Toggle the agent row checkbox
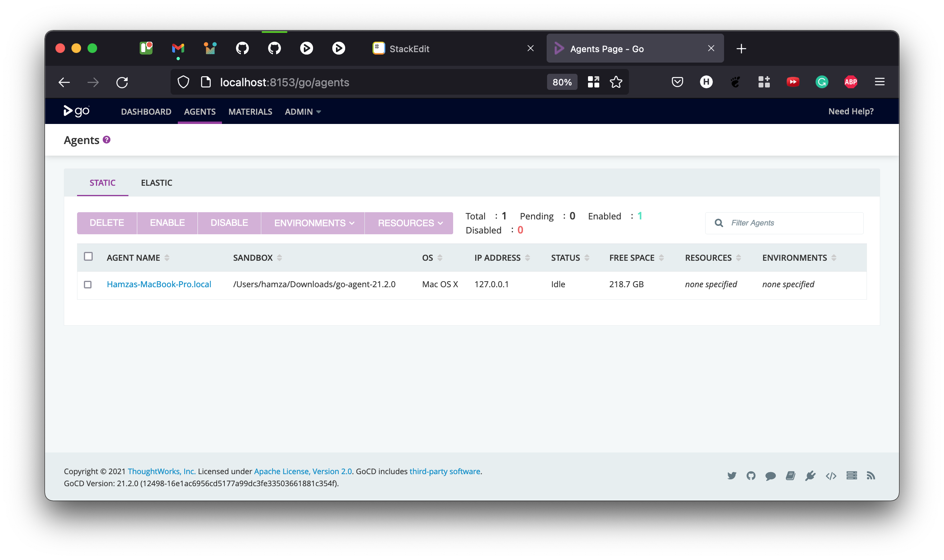The height and width of the screenshot is (560, 944). pos(88,284)
